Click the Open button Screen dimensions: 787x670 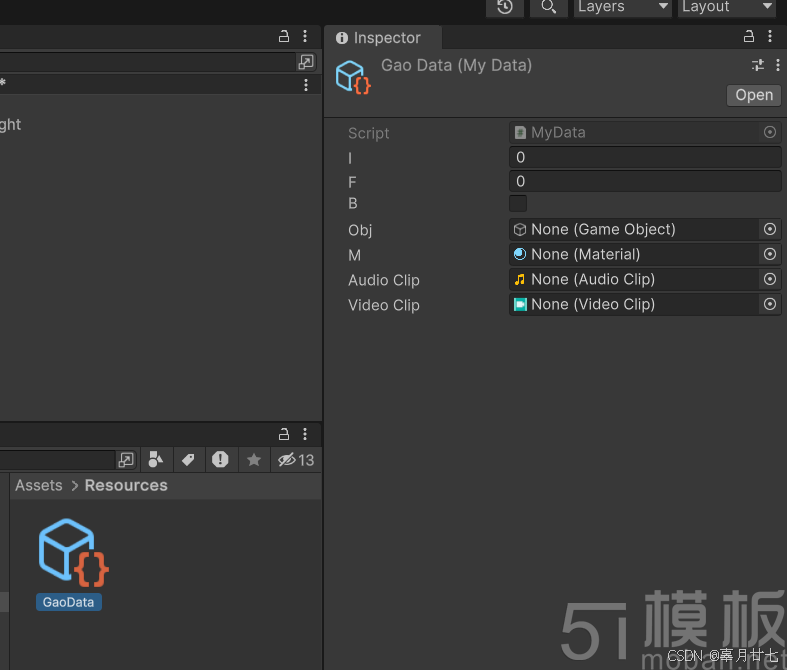(x=754, y=95)
